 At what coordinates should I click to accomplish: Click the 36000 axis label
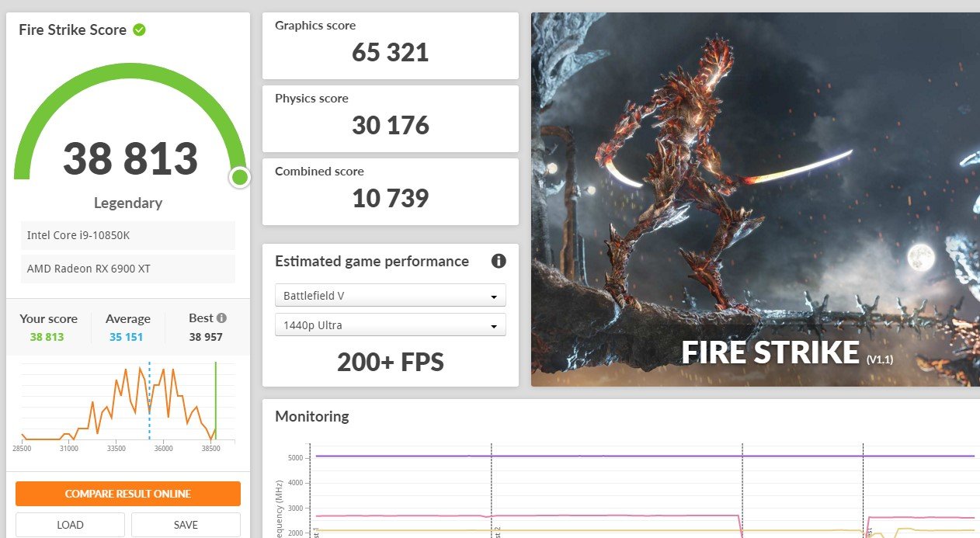[163, 449]
